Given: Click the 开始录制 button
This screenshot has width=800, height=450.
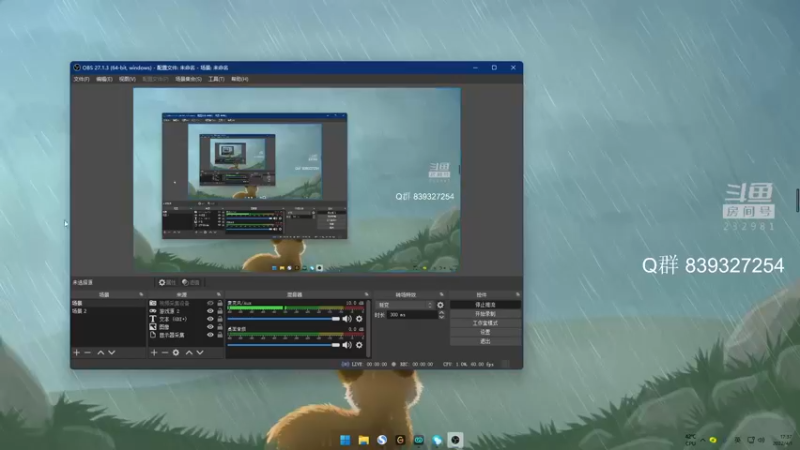Looking at the screenshot, I should tap(485, 314).
